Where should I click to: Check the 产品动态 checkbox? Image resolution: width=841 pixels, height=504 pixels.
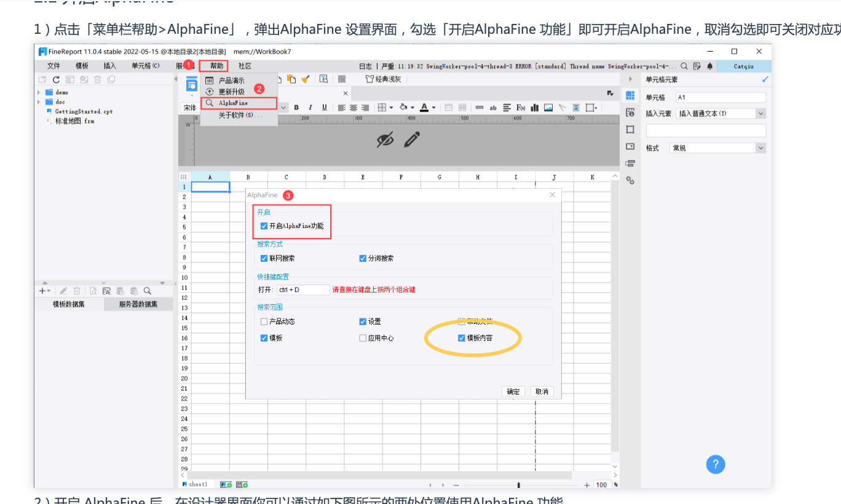(264, 321)
